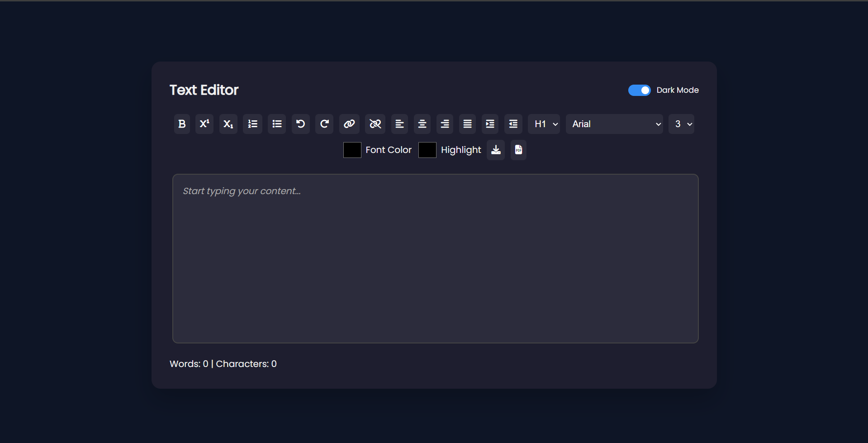The height and width of the screenshot is (443, 868).
Task: Open the Highlight color swatch
Action: (x=427, y=150)
